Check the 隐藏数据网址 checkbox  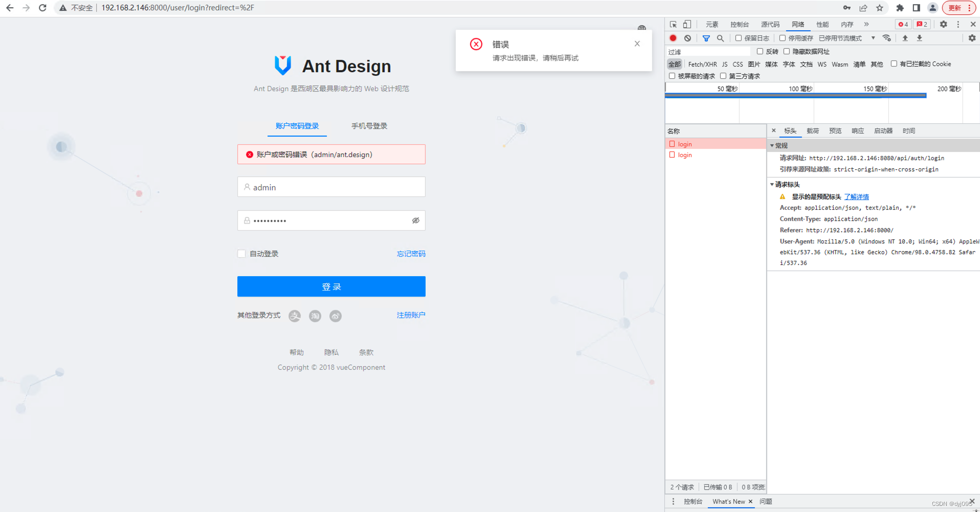787,51
